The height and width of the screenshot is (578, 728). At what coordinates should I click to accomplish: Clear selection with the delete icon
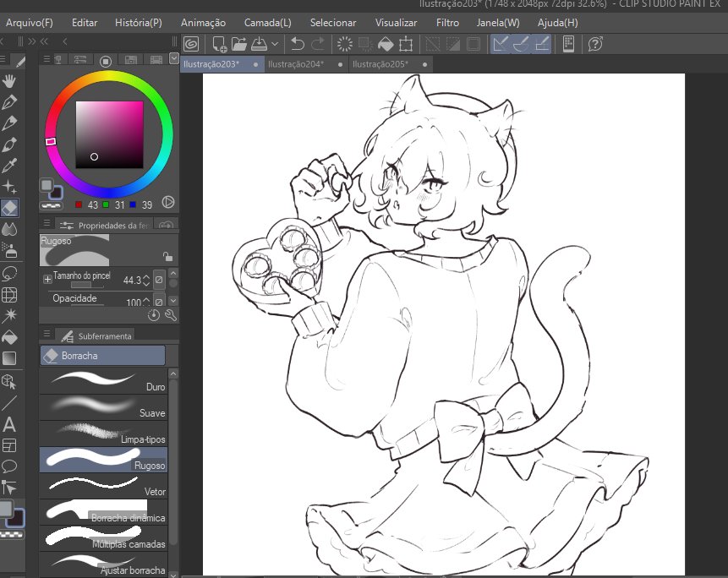pos(344,45)
